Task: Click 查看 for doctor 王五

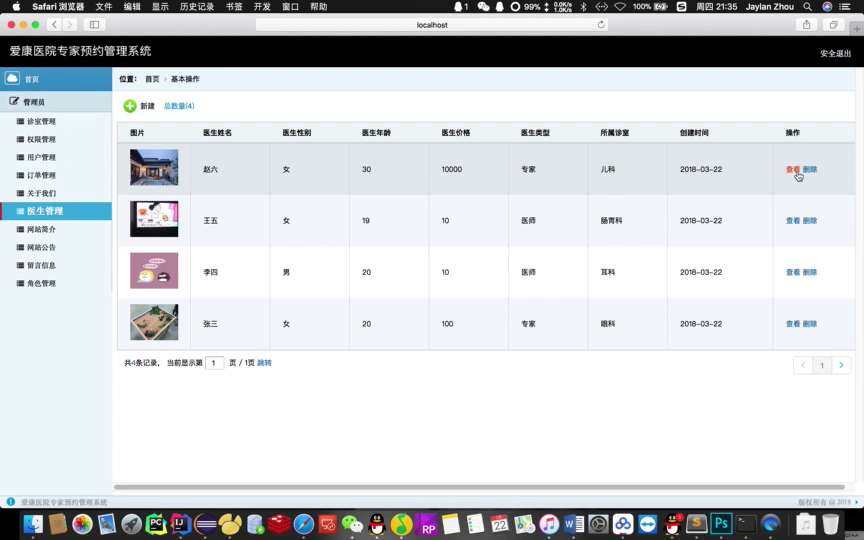Action: pos(793,220)
